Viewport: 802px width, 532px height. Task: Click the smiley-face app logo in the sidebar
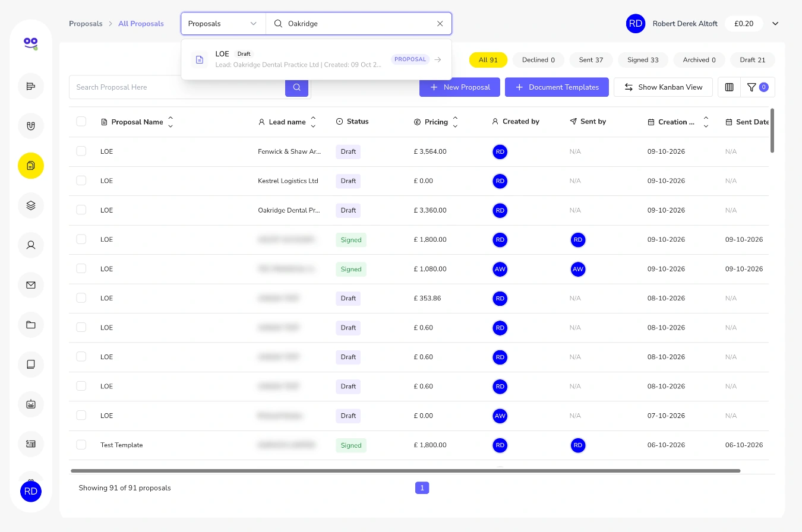point(31,43)
